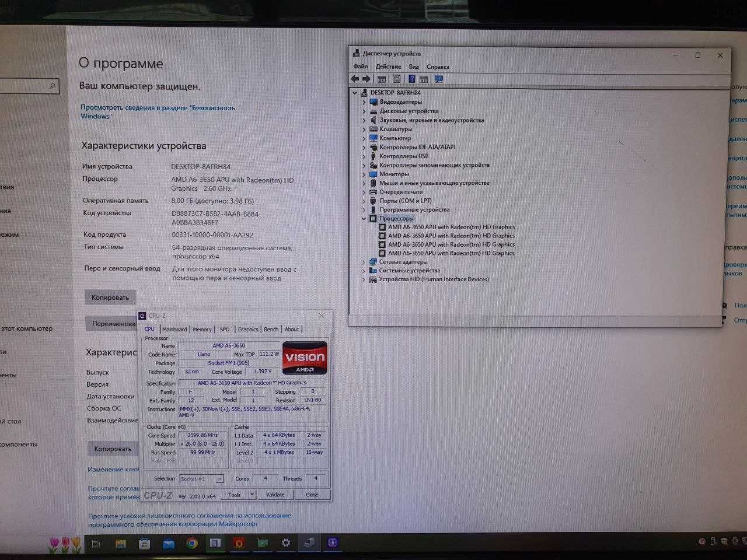Open Task View from the taskbar
Image resolution: width=747 pixels, height=560 pixels.
pos(96,543)
